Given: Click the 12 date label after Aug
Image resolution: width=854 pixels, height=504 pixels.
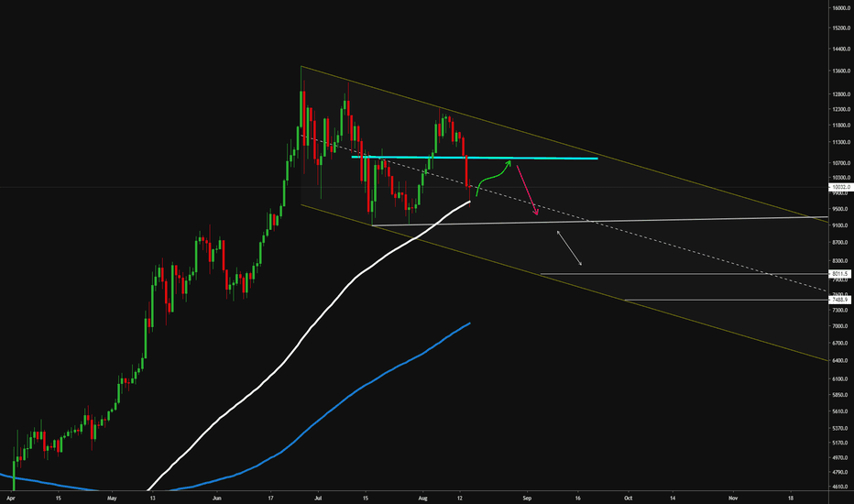Looking at the screenshot, I should point(460,498).
